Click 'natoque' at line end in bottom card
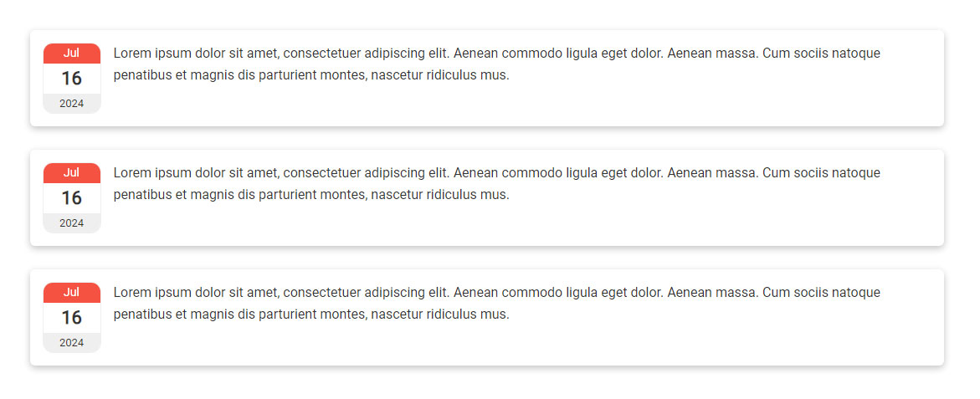This screenshot has width=980, height=399. (x=855, y=293)
